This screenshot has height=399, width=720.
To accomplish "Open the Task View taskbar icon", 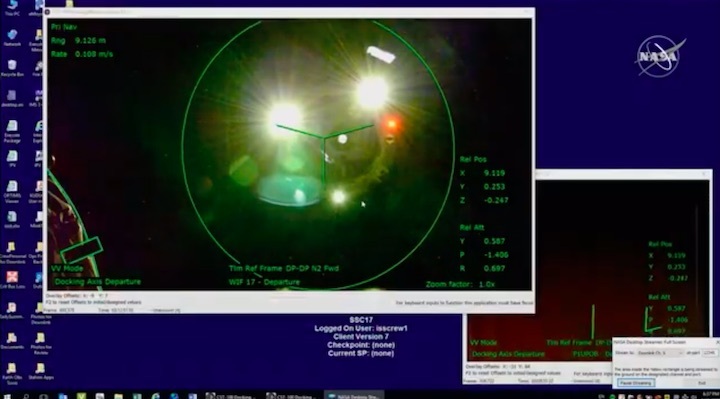I will [44, 395].
